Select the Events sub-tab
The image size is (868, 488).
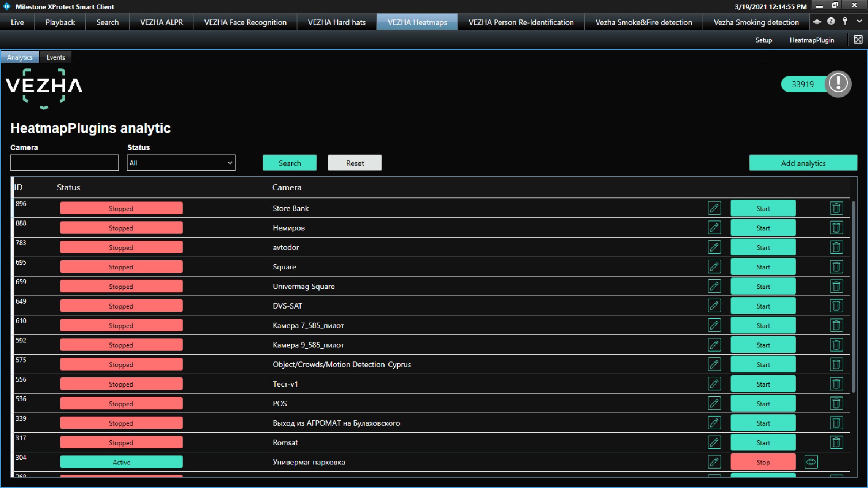56,57
